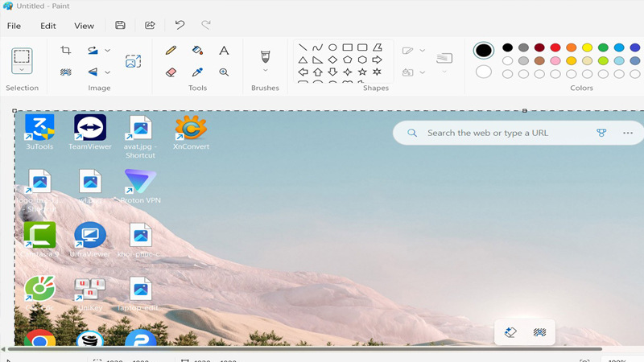
Task: Undo the last action
Action: point(180,25)
